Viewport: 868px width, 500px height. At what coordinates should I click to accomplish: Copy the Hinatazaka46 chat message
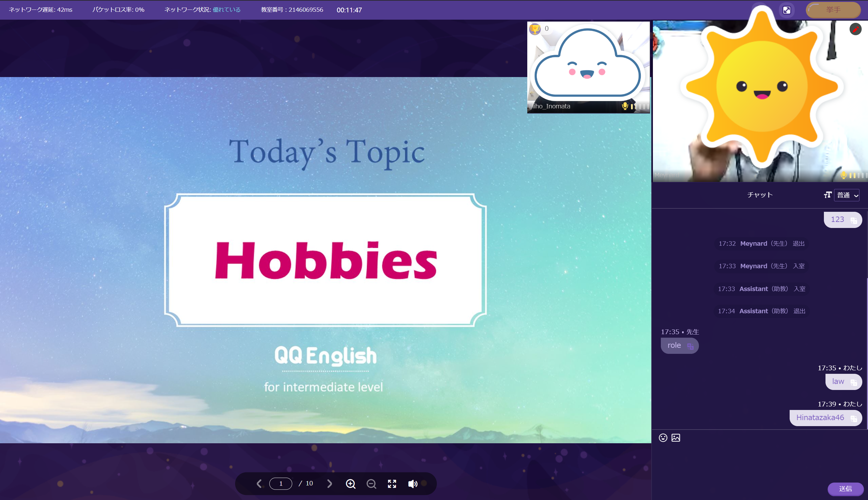[854, 418]
